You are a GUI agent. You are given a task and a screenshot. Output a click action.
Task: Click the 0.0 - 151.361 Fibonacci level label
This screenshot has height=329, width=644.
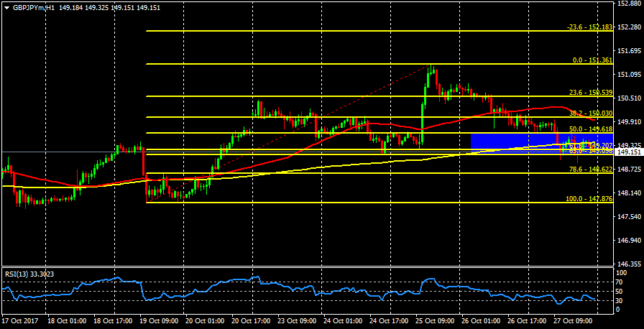pos(591,60)
